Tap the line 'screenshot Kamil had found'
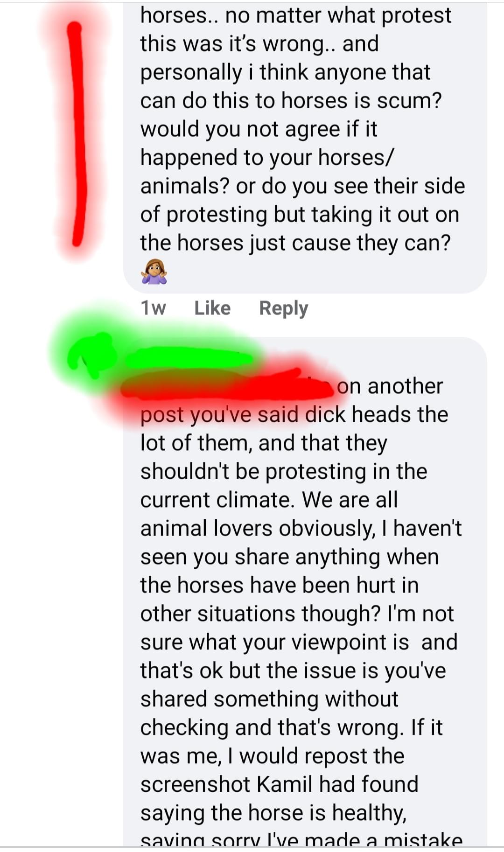504x852 pixels. click(x=279, y=784)
